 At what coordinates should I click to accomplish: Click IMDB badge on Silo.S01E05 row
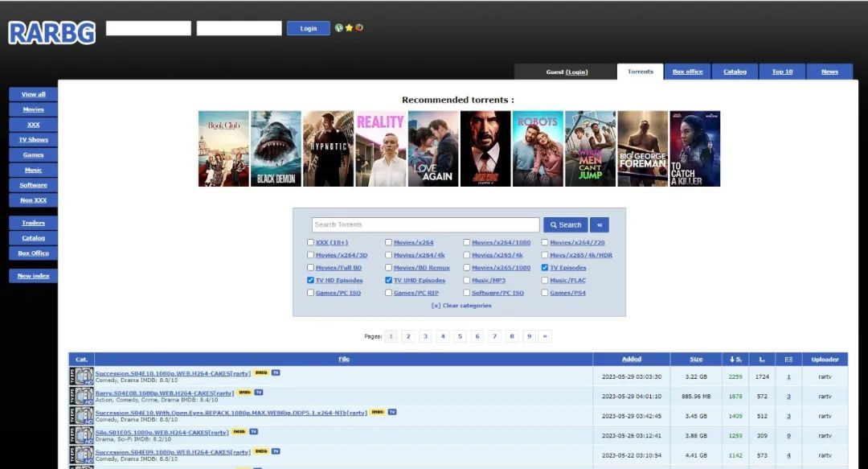[x=240, y=431]
